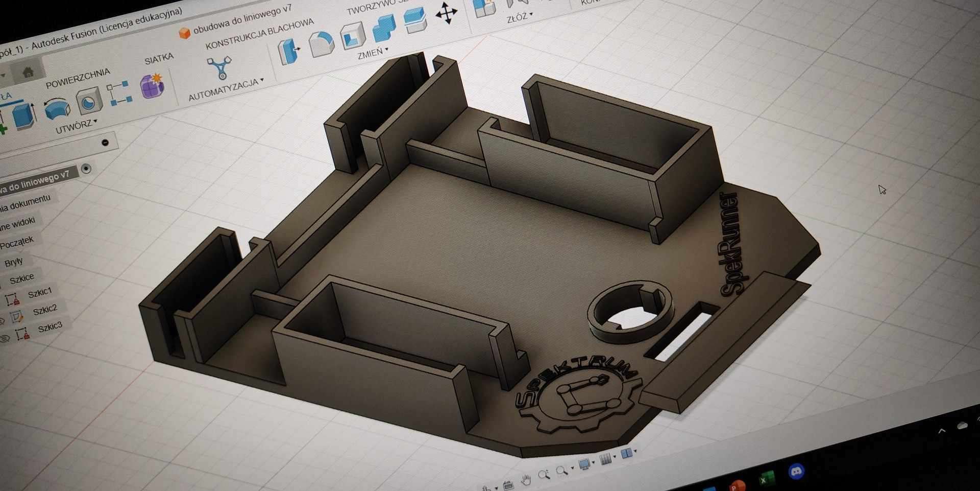Viewport: 980px width, 491px height.
Task: Toggle visibility of Szkic2 sketch
Action: pos(2,320)
